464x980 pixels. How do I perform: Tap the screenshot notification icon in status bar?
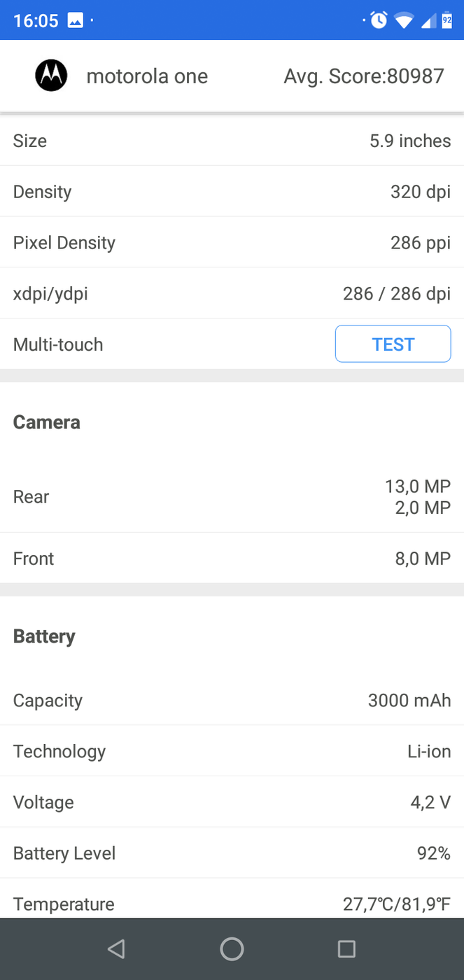pos(74,20)
